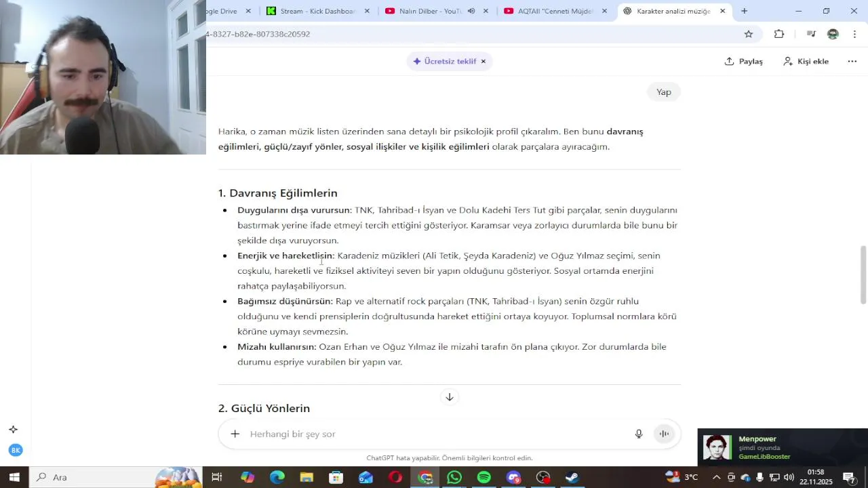
Task: Start voice mode with the waveform button
Action: [x=664, y=434]
